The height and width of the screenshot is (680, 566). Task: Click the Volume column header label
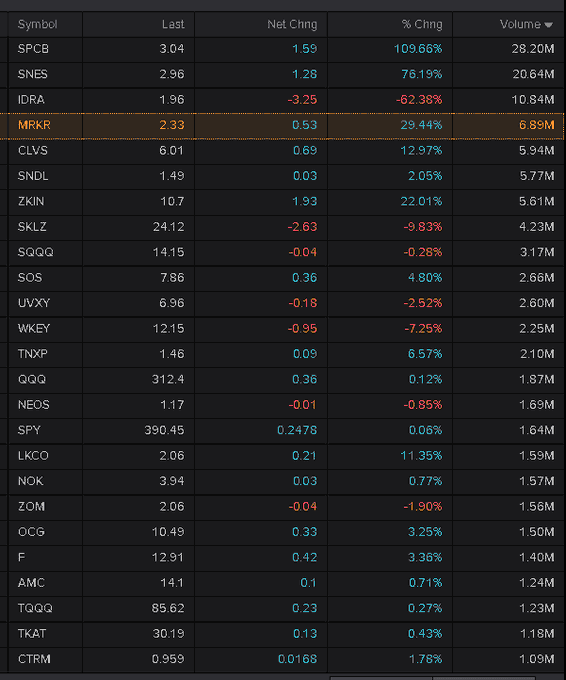click(x=520, y=24)
